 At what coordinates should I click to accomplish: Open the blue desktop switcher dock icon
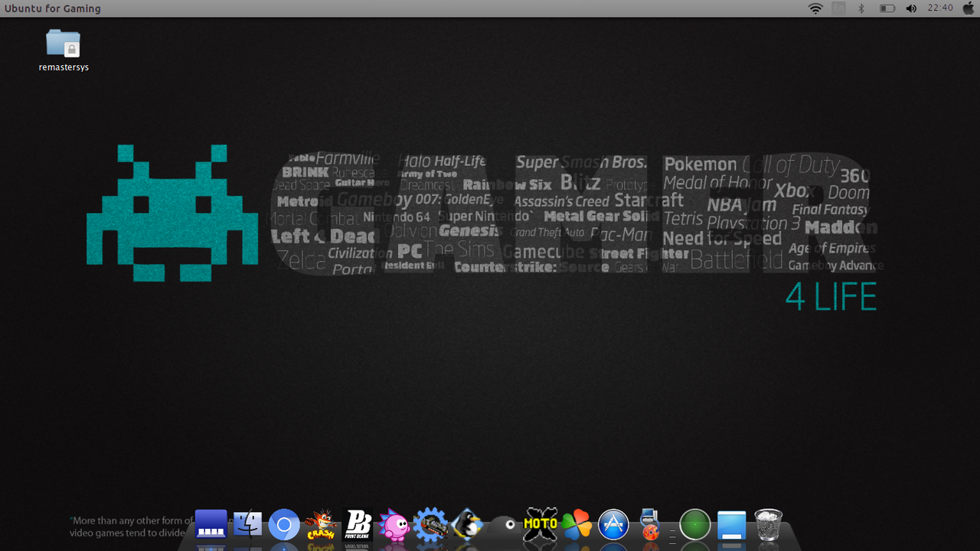coord(211,524)
